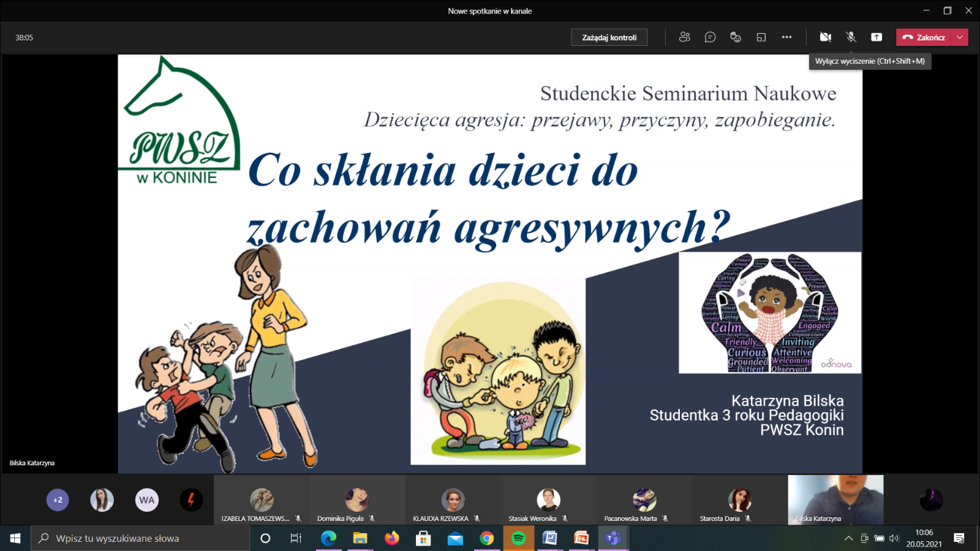Open Spotify from the taskbar
The height and width of the screenshot is (551, 980).
click(518, 538)
